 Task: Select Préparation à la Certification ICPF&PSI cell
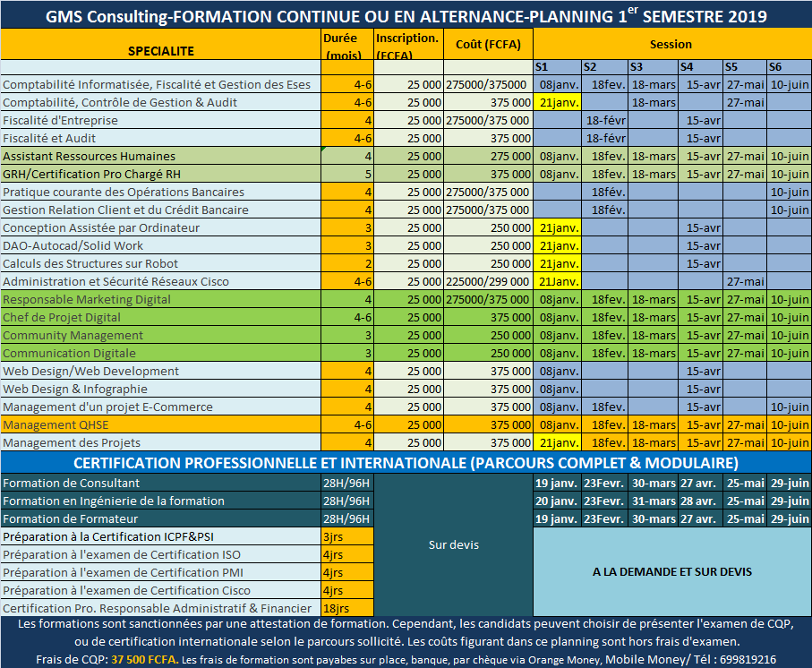point(160,537)
